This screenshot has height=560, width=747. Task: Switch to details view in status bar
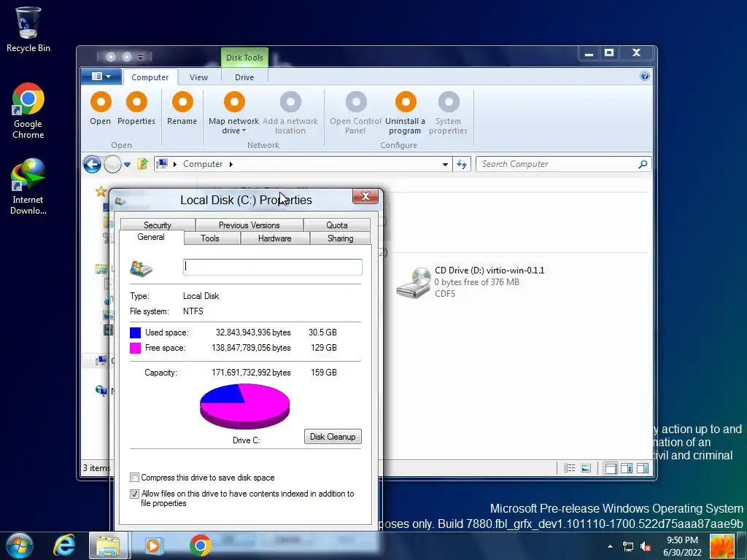[x=569, y=468]
